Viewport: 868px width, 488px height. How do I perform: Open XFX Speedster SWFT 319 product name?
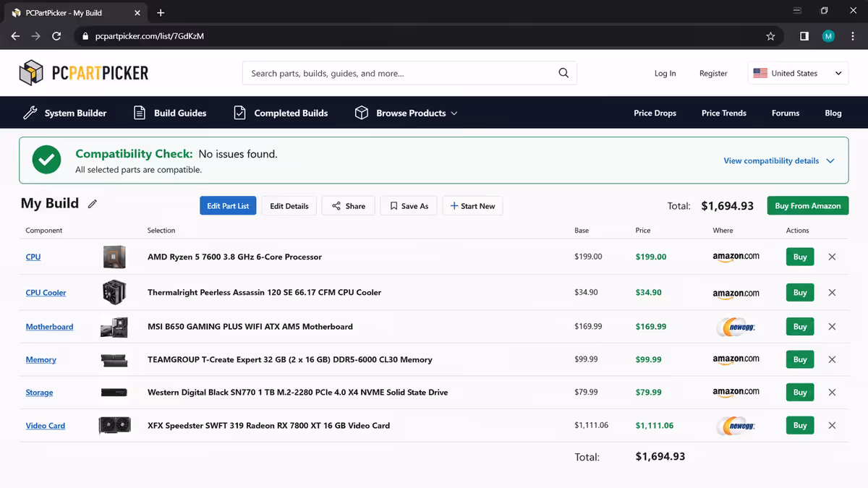tap(268, 426)
